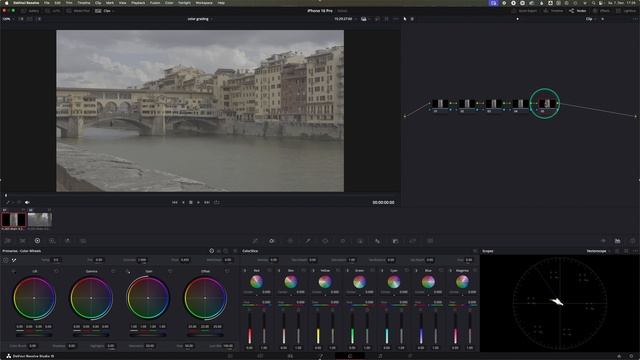
Task: Toggle the Blue slice checkbox
Action: (x=416, y=271)
